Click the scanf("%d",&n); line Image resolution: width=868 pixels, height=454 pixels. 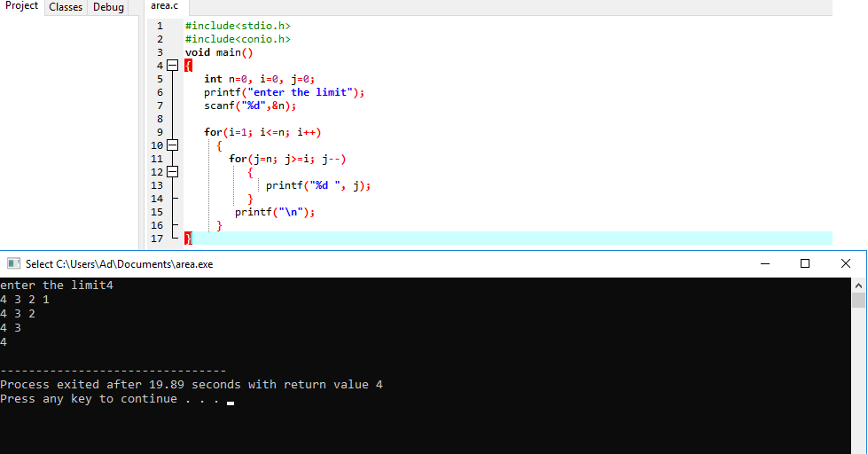(x=250, y=106)
